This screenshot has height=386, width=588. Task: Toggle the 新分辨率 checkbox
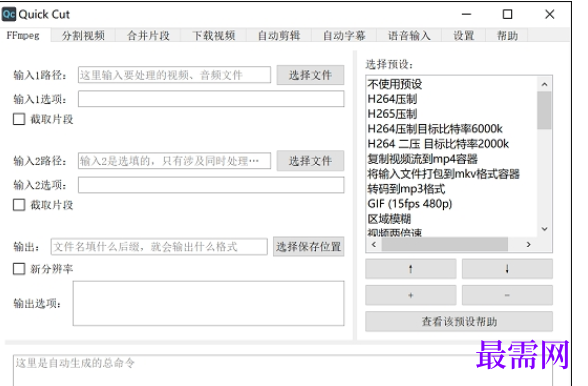pyautogui.click(x=19, y=269)
